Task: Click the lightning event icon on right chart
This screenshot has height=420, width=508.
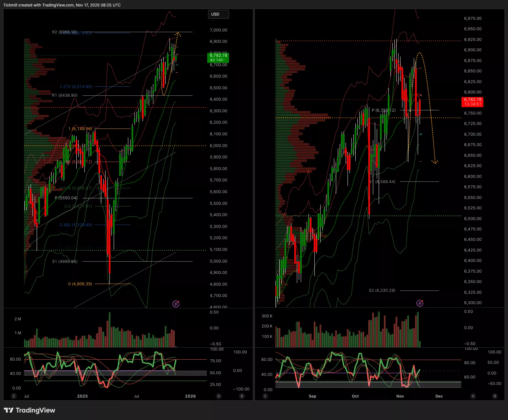Action: (x=420, y=303)
